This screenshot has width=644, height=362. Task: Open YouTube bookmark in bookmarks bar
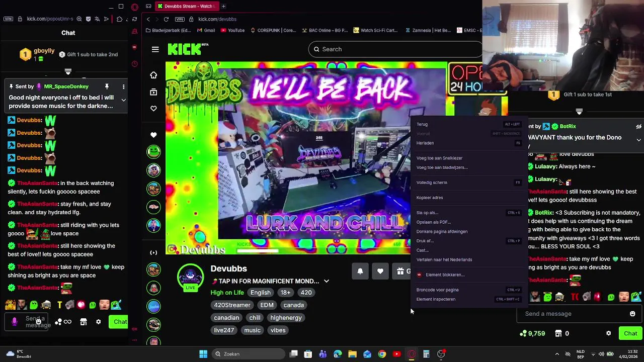click(x=232, y=30)
